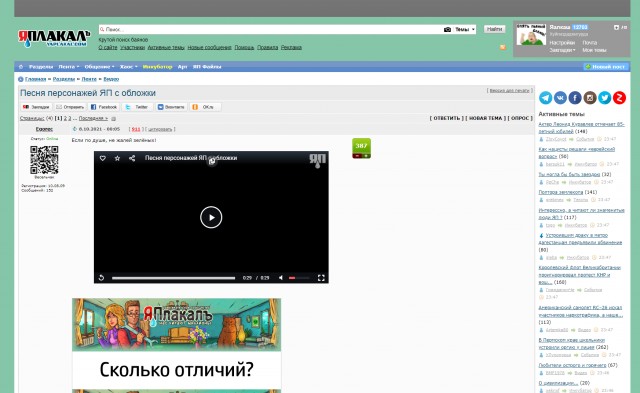Image resolution: width=640 pixels, height=393 pixels.
Task: Click the Сколько отличий banner image
Action: pos(176,345)
